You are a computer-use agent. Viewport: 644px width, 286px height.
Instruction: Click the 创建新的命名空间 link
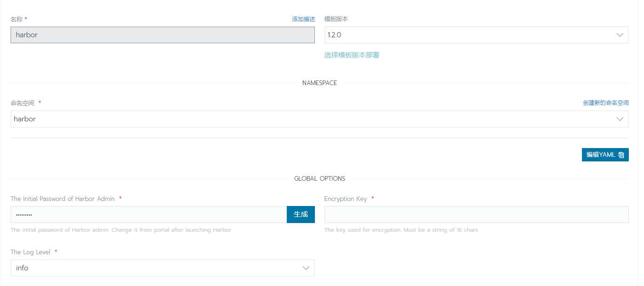pyautogui.click(x=606, y=103)
